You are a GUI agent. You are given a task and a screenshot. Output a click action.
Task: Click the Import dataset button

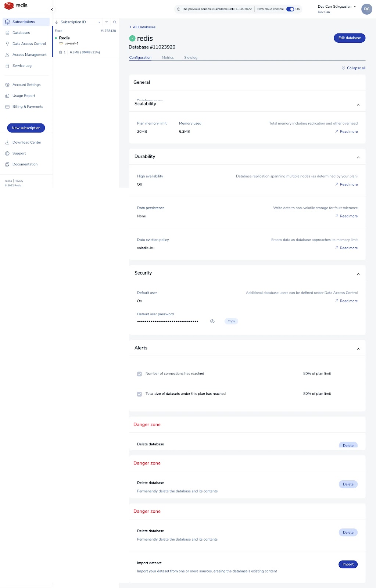348,564
